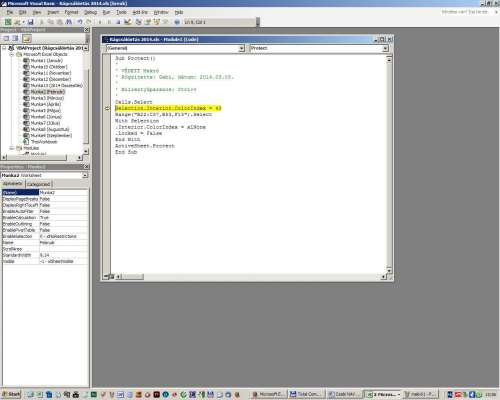Open the Edit menu
500x400 pixels.
[x=23, y=12]
